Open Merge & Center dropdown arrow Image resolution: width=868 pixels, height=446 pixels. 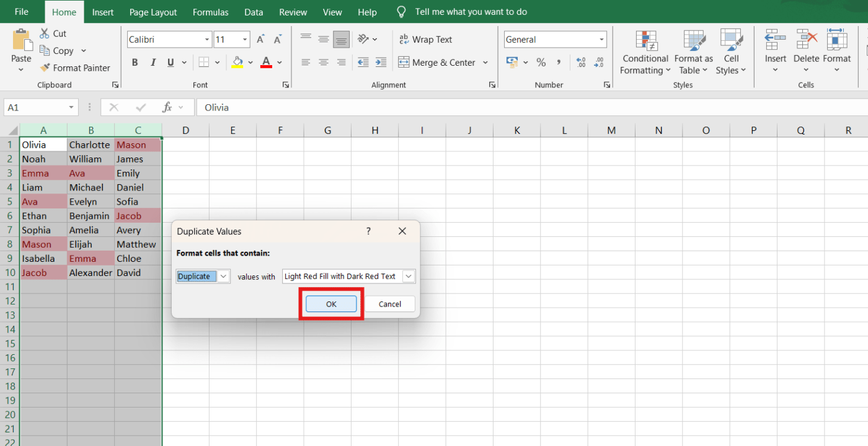485,63
